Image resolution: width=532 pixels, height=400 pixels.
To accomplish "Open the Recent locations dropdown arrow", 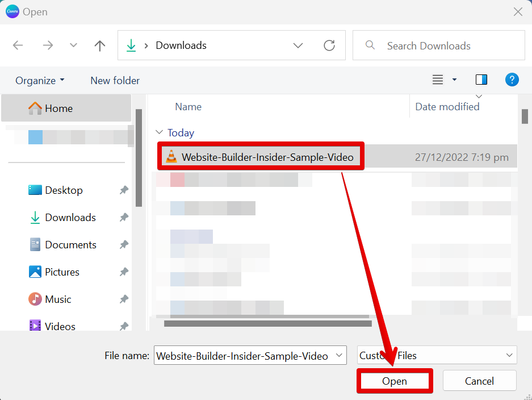I will point(73,45).
